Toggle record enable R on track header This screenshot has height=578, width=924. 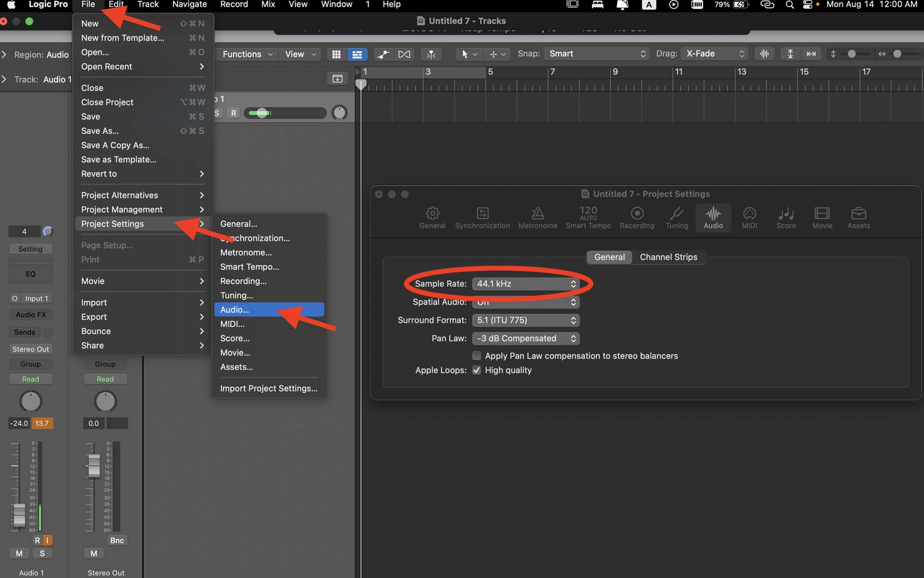pos(234,113)
